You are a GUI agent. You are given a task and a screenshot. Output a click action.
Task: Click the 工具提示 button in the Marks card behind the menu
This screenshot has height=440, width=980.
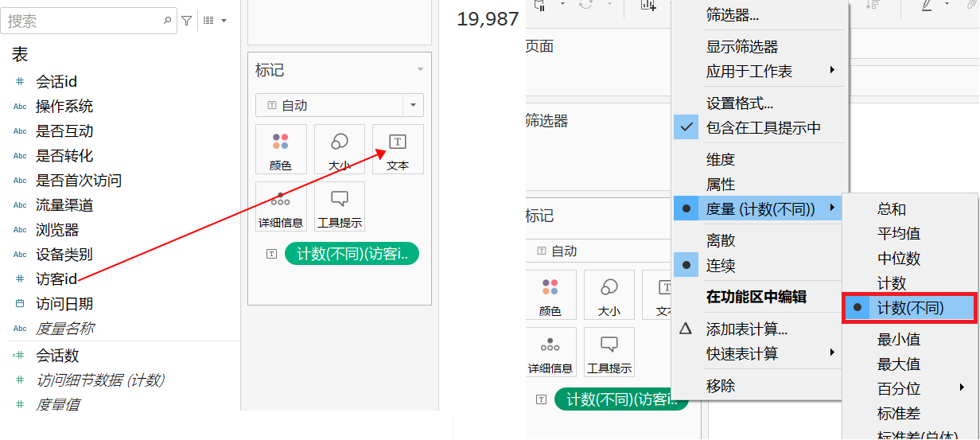(609, 352)
